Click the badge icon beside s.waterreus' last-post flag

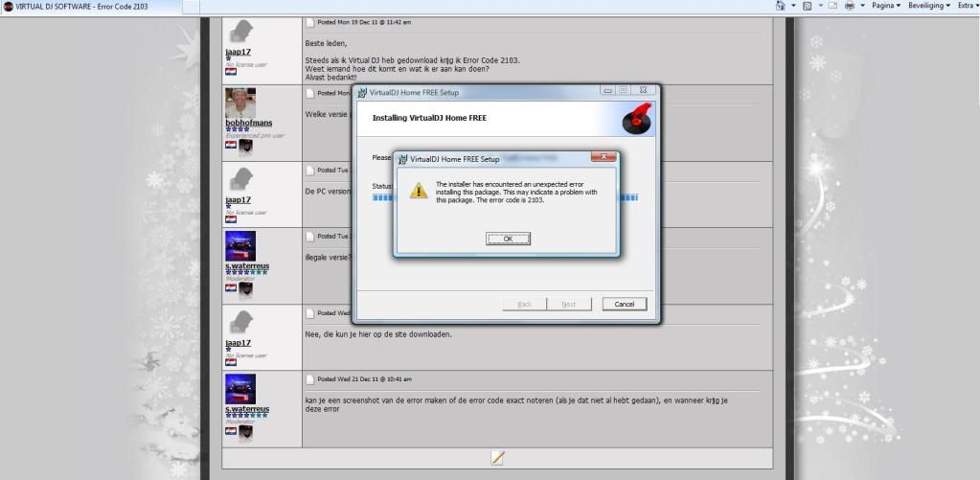[x=245, y=433]
